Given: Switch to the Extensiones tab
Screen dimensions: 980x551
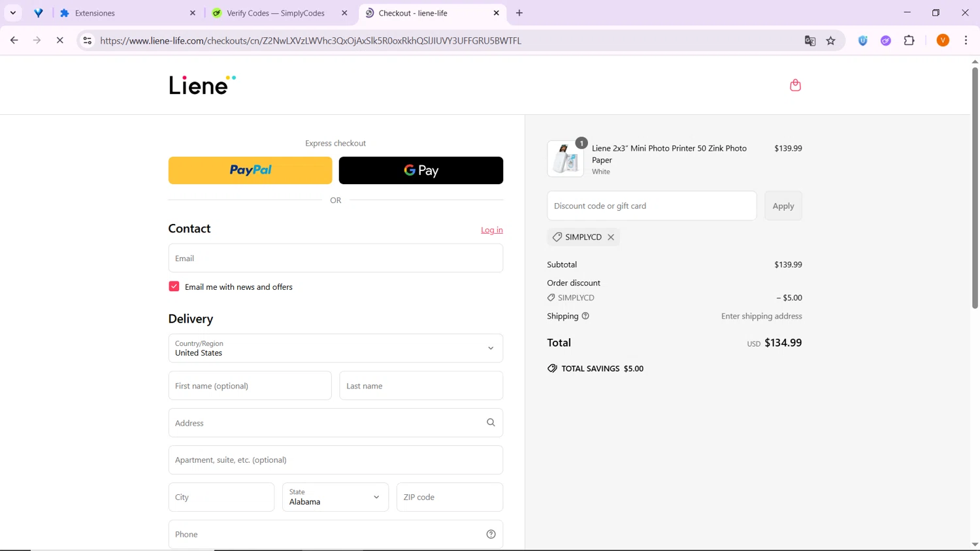Looking at the screenshot, I should [x=127, y=13].
